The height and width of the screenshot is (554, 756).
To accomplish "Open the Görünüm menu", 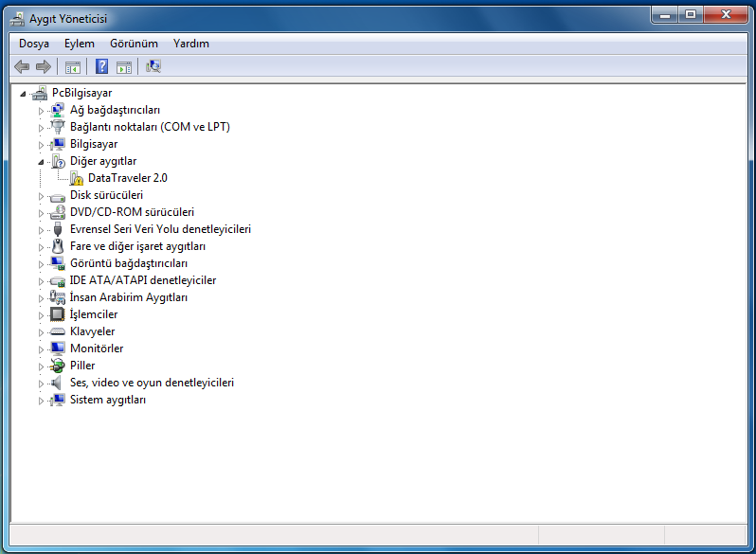I will (x=134, y=44).
